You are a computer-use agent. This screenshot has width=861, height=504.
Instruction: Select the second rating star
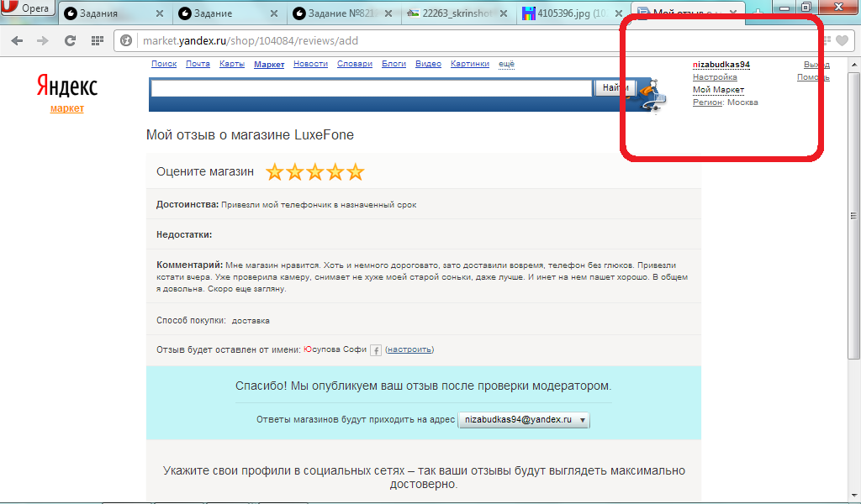pos(295,171)
